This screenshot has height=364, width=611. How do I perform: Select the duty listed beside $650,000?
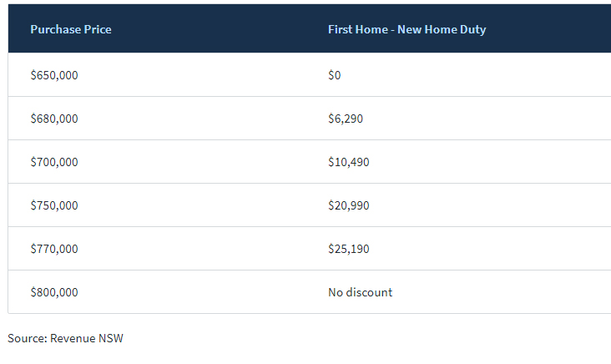335,75
